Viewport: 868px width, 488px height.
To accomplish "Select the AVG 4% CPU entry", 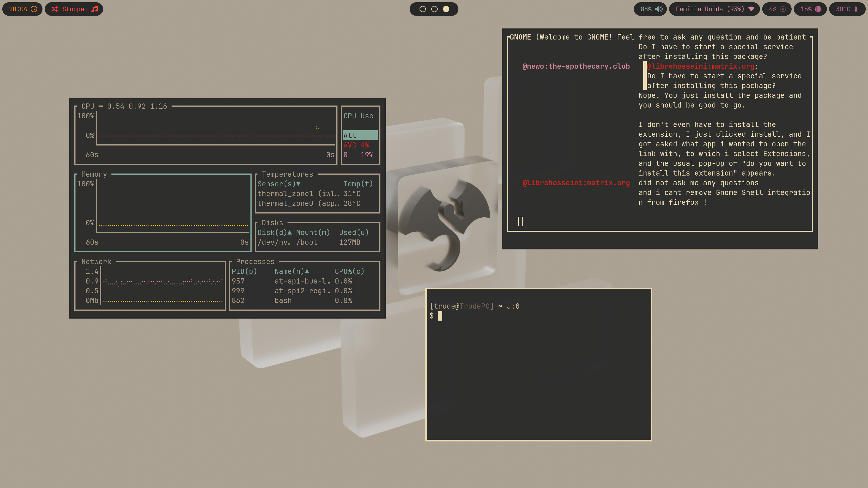I will [356, 145].
